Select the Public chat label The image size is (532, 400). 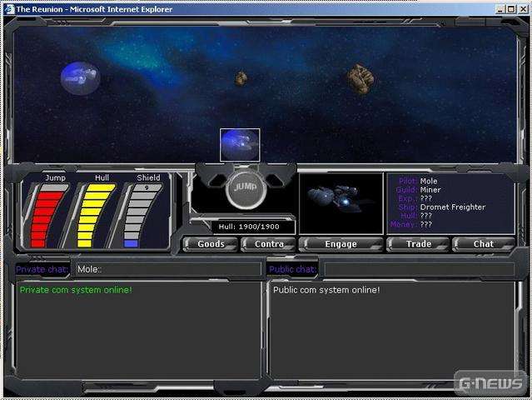click(292, 269)
